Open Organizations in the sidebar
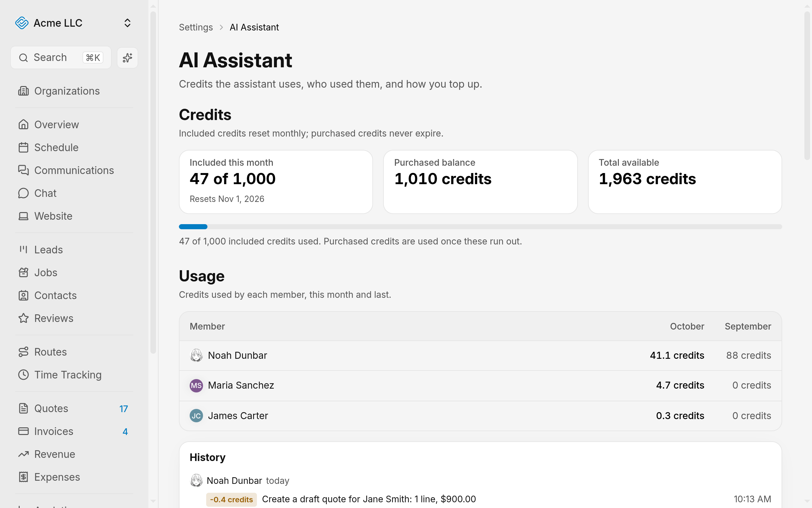812x508 pixels. click(x=74, y=91)
